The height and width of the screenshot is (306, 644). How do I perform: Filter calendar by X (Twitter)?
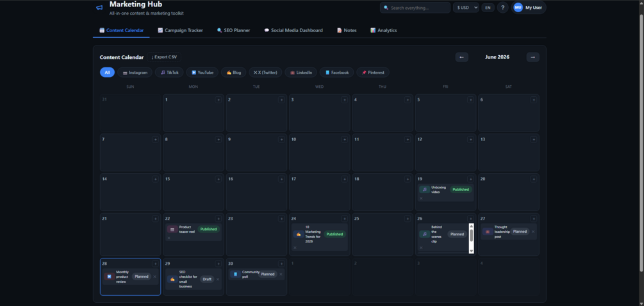265,72
